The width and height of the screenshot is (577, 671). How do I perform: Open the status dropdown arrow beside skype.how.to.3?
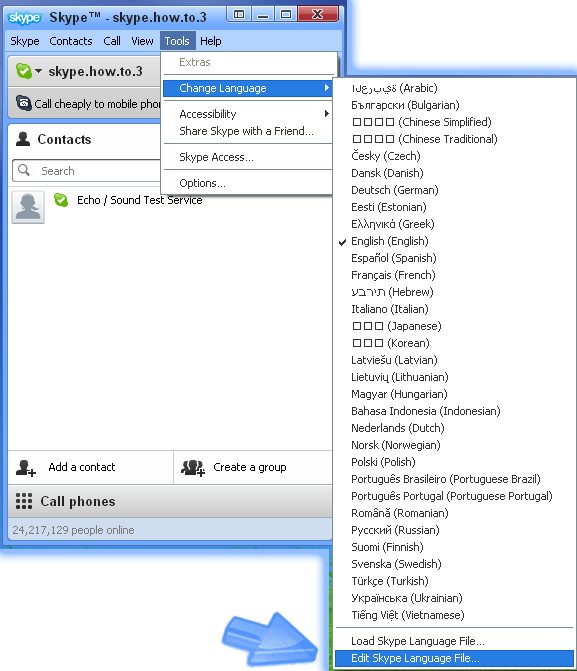point(39,71)
